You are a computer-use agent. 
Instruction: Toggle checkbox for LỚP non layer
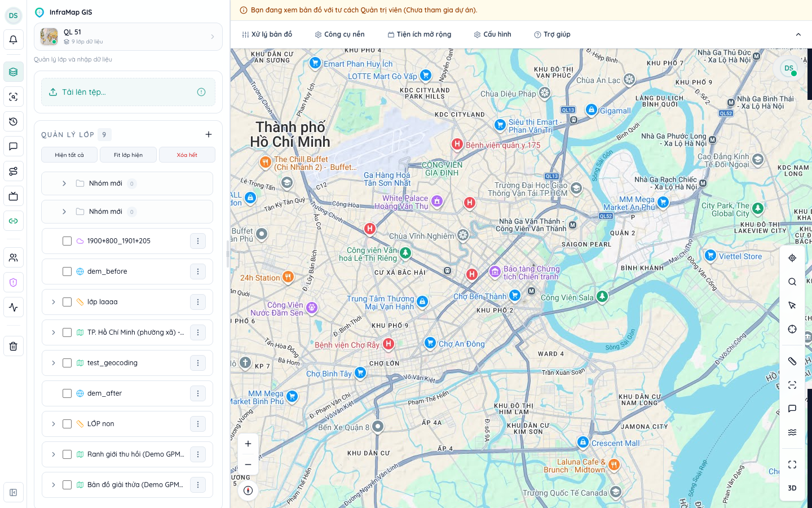point(67,424)
